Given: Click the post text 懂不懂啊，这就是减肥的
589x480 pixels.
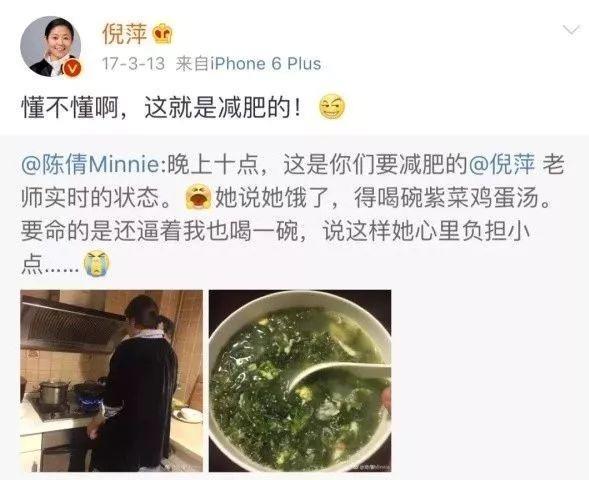Looking at the screenshot, I should tap(162, 107).
